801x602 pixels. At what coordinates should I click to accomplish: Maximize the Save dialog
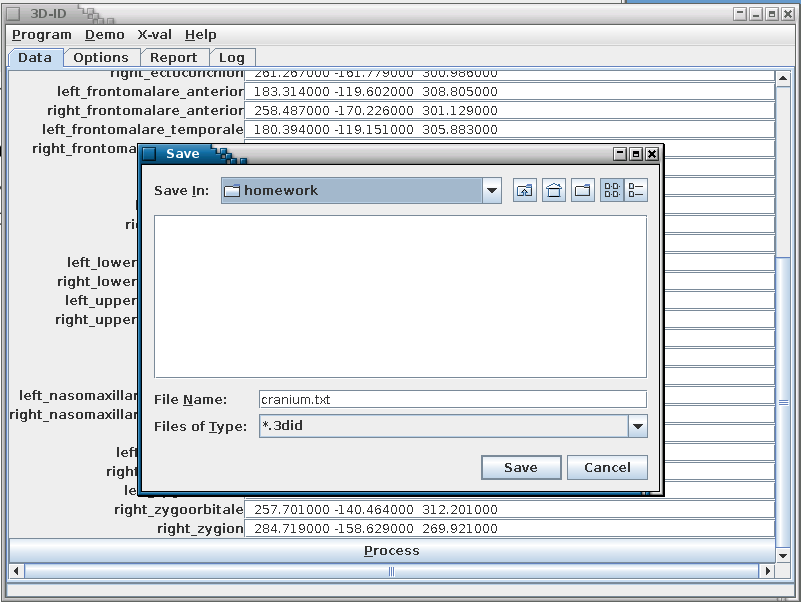point(636,154)
